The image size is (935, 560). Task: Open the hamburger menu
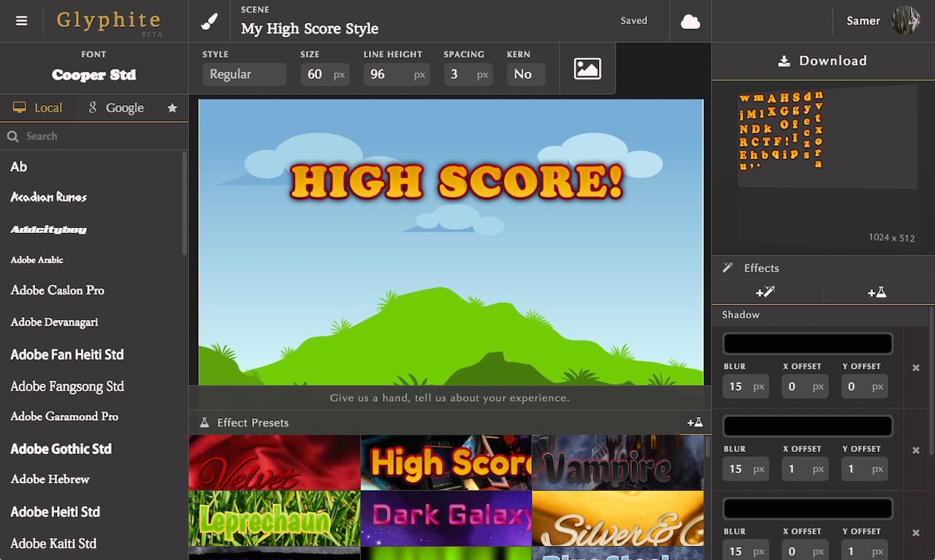point(21,21)
